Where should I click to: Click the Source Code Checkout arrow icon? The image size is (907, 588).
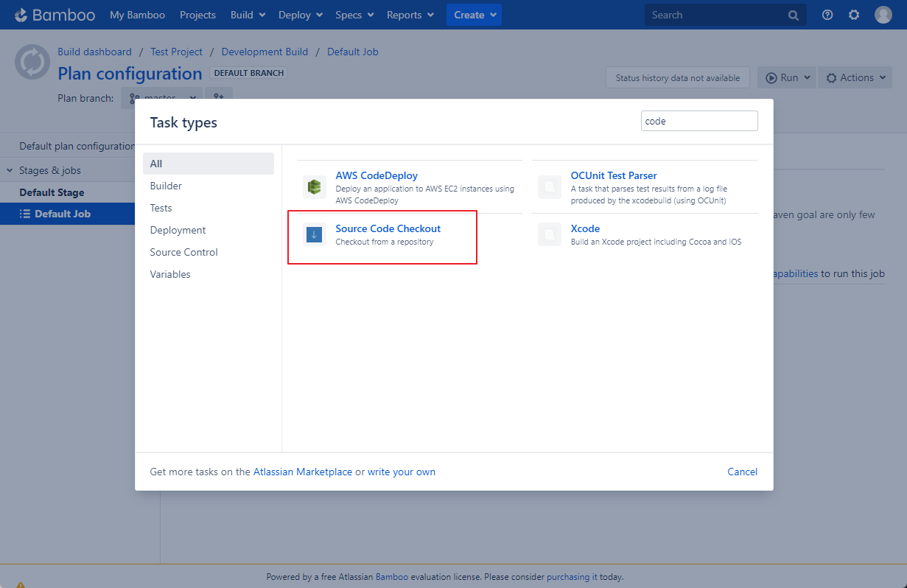pos(315,235)
